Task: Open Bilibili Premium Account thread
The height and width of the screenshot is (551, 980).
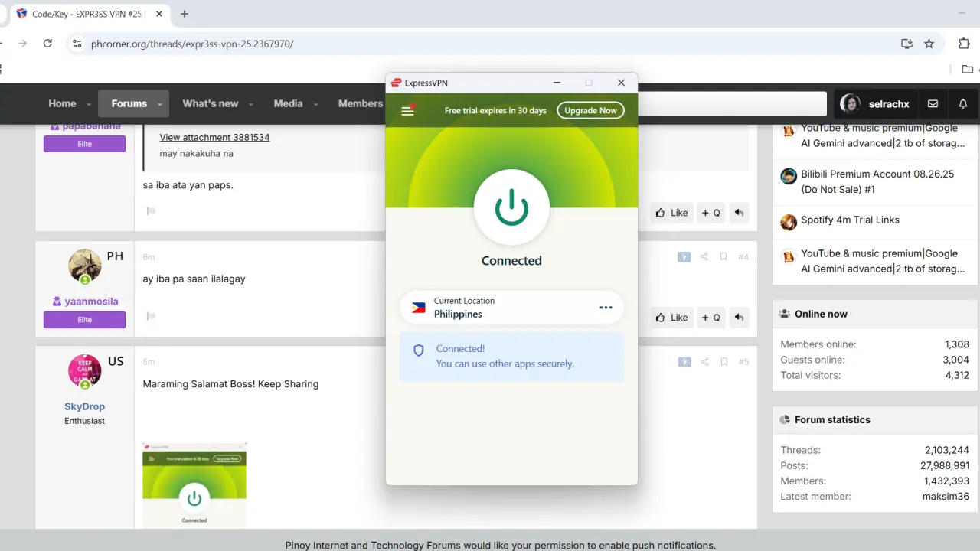Action: (x=877, y=181)
